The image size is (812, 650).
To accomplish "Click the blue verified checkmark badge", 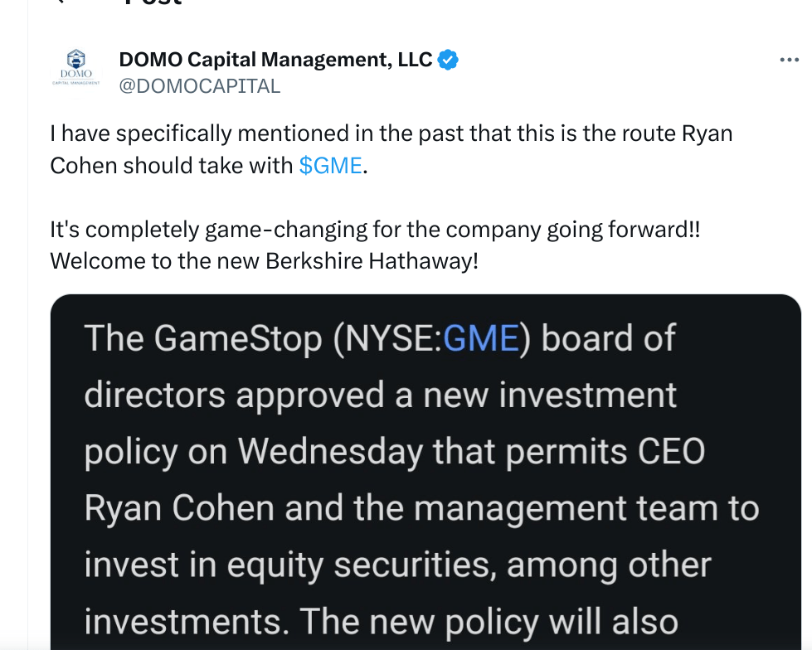I will 449,60.
